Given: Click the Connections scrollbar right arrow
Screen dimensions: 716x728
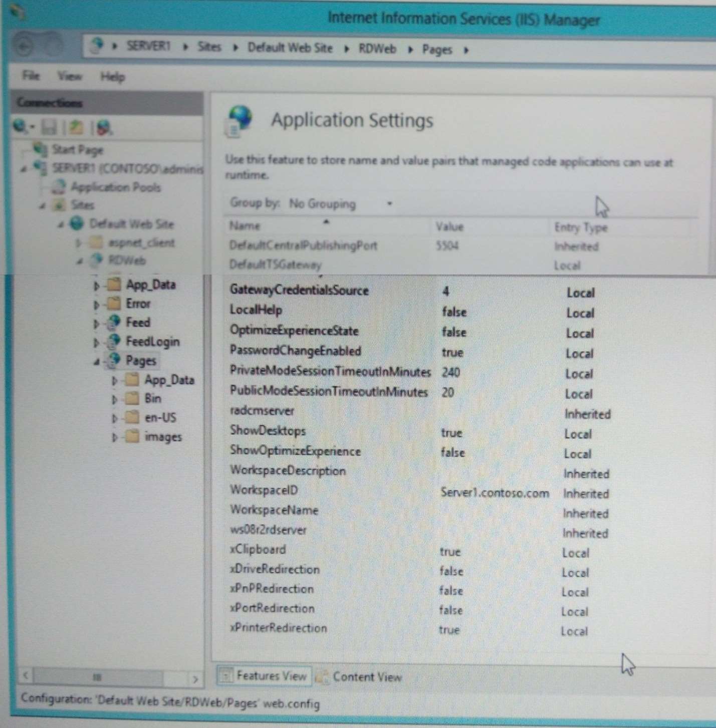Looking at the screenshot, I should [x=195, y=679].
